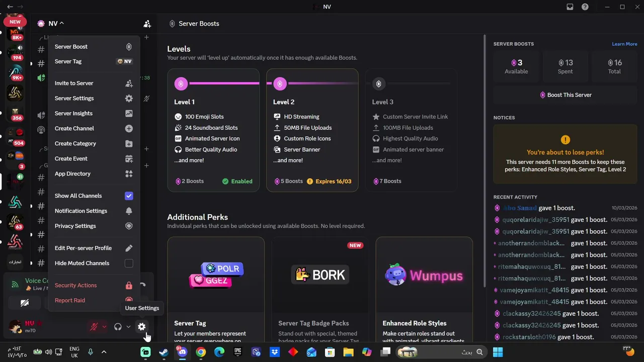Open Epic Games from the taskbar

pos(237,352)
